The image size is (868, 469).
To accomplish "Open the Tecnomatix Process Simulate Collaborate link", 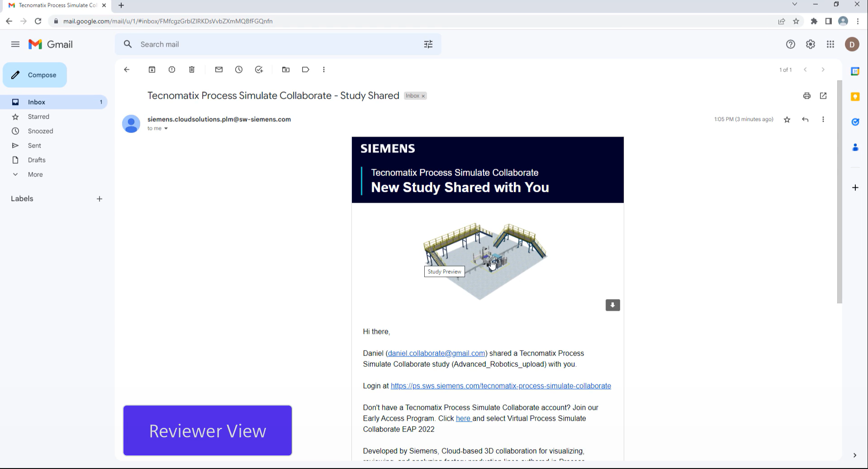I will click(500, 386).
